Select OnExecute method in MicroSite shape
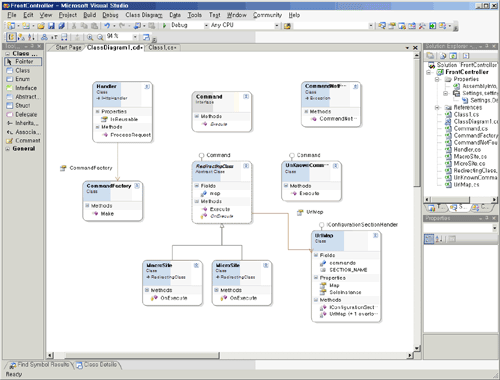500x380 pixels. [x=243, y=298]
